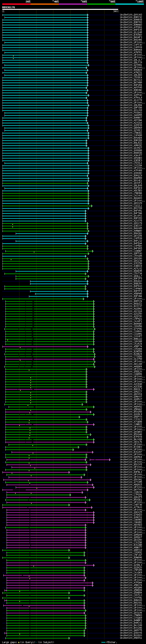Click UniRef100_Q6BY19 label
This screenshot has height=644, width=146.
[131, 550]
